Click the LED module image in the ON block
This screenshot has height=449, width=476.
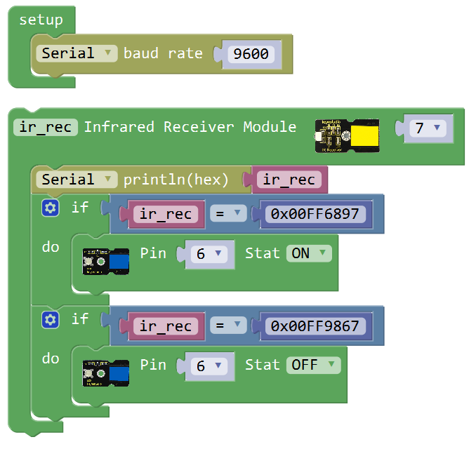coord(106,260)
